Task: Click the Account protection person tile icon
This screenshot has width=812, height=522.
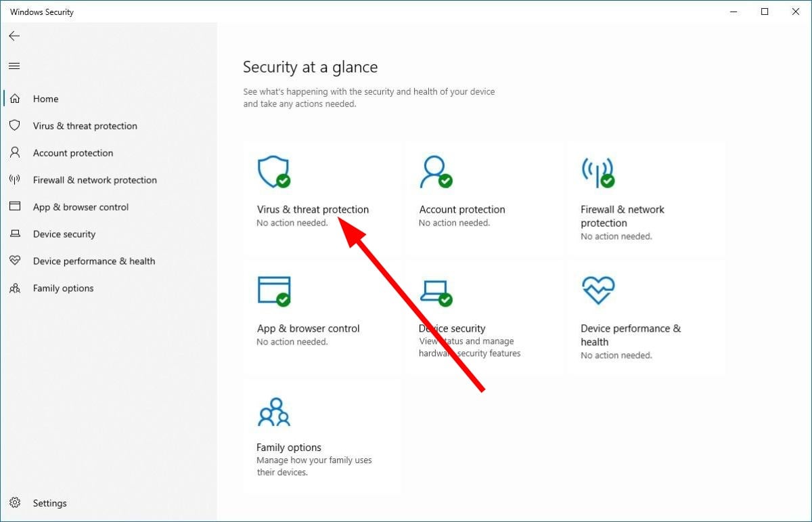Action: click(x=435, y=172)
